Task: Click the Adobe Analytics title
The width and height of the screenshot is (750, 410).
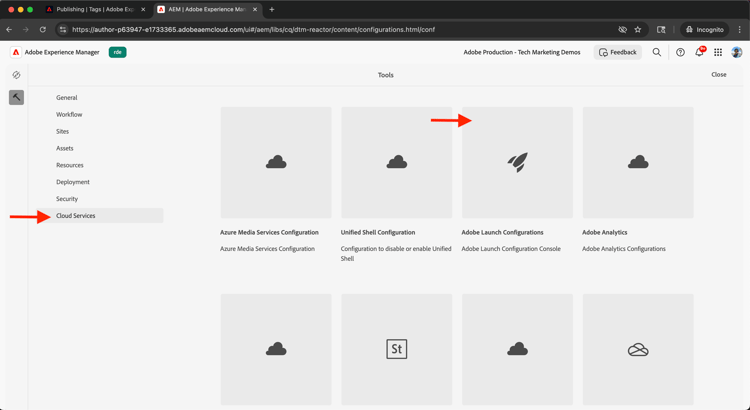Action: tap(605, 233)
